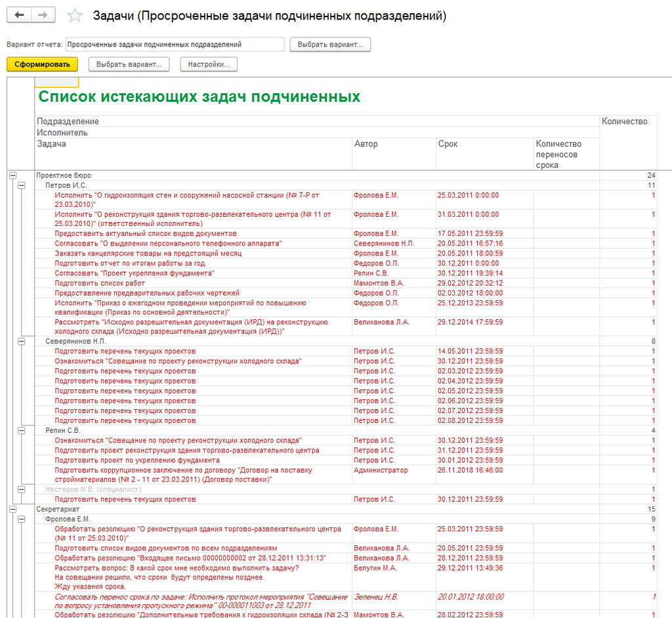Open Настройки... report settings

click(x=209, y=64)
